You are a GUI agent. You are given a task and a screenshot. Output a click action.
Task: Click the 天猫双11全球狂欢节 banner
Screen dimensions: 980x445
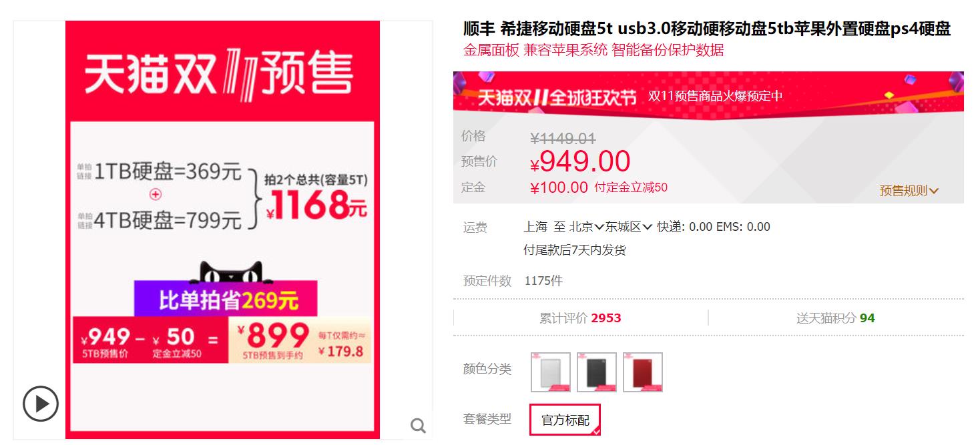click(708, 95)
